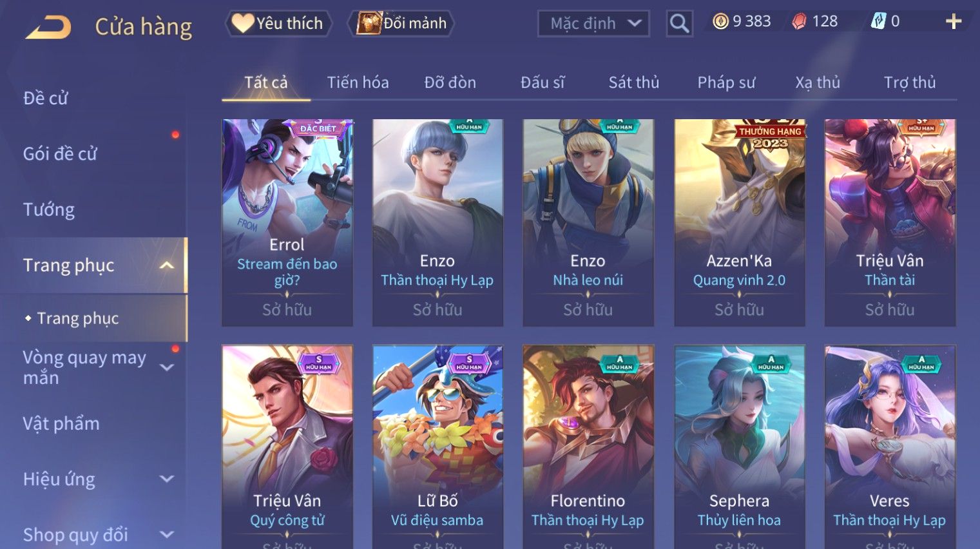Click the gold coin currency icon
The width and height of the screenshot is (980, 549).
[720, 21]
